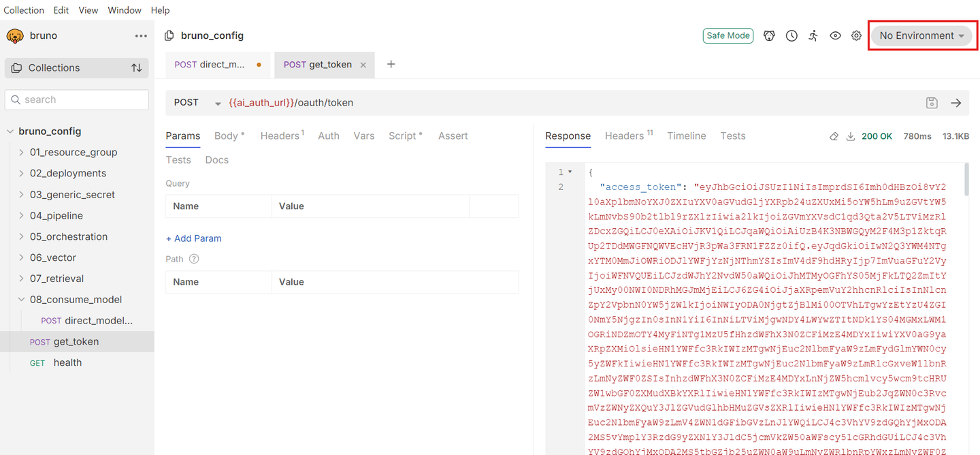Click the 13.1KB response size

[x=955, y=136]
